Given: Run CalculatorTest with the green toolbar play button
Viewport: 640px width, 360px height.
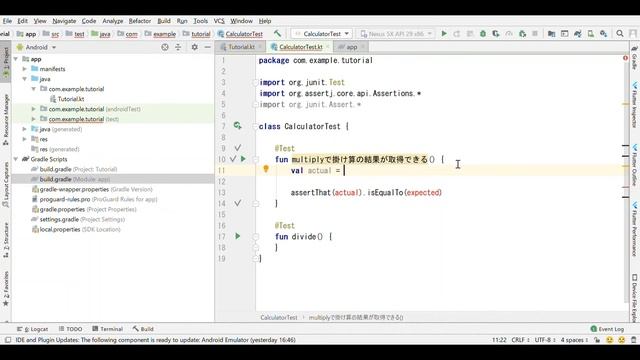Looking at the screenshot, I should pyautogui.click(x=444, y=33).
